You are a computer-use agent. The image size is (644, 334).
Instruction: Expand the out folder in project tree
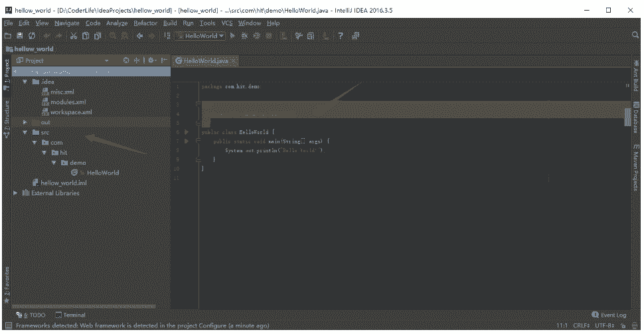pyautogui.click(x=25, y=122)
